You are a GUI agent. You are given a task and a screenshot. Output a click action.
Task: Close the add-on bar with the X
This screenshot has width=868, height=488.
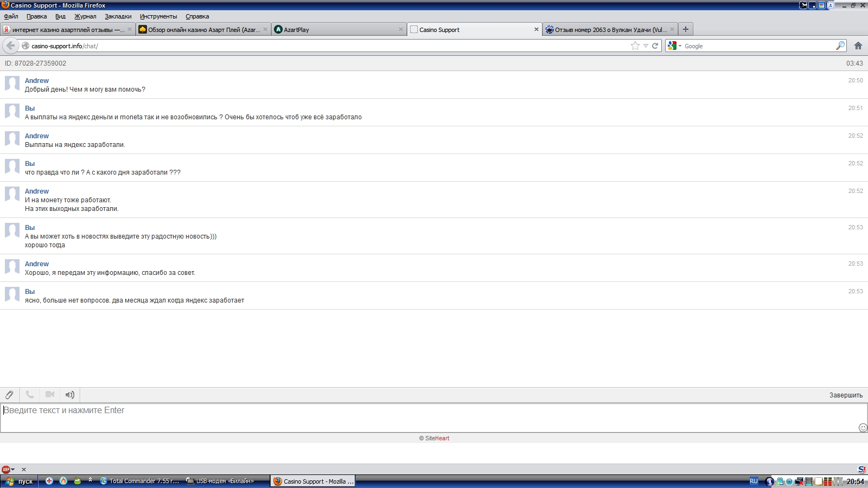23,470
